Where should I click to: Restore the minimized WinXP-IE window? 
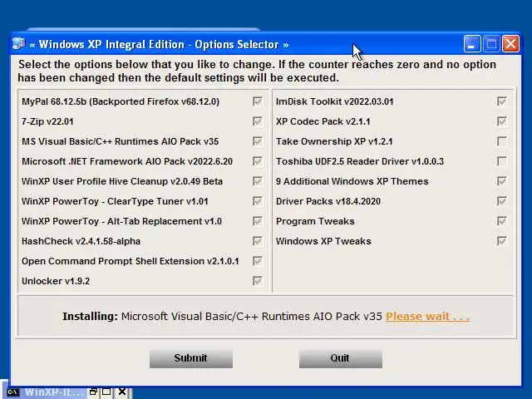click(x=93, y=392)
